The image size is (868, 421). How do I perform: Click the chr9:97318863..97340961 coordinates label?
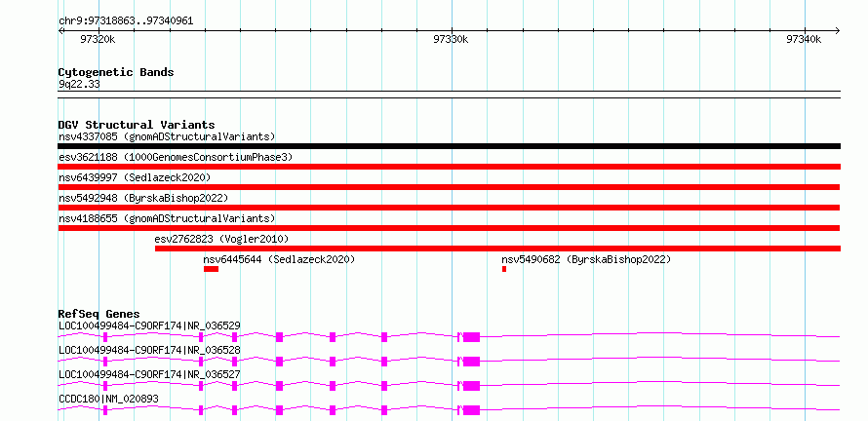coord(126,21)
